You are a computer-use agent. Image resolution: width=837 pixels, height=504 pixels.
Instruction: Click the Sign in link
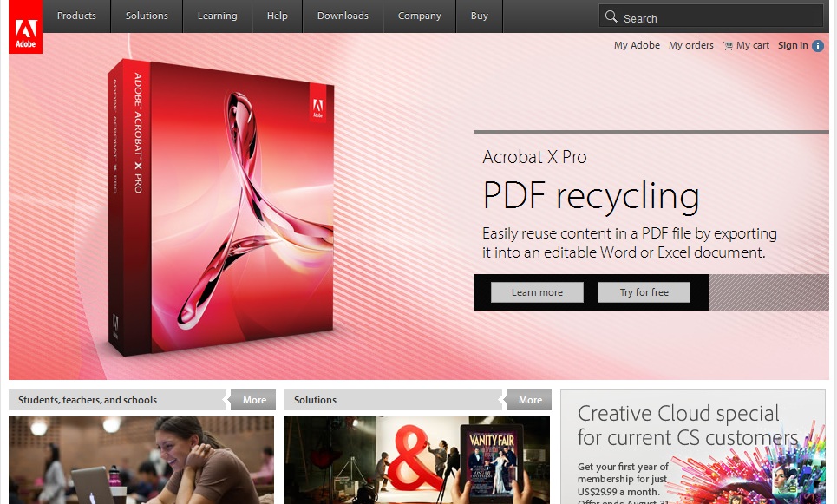793,45
